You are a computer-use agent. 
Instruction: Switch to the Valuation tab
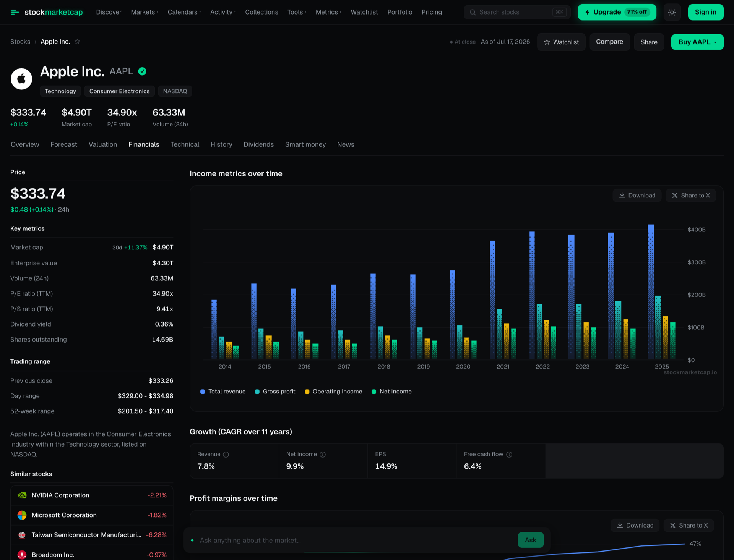tap(103, 144)
